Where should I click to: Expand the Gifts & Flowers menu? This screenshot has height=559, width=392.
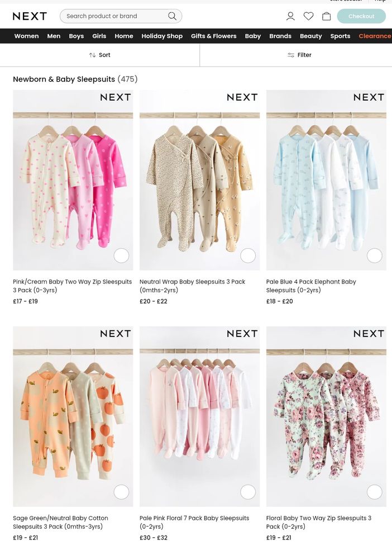point(214,36)
